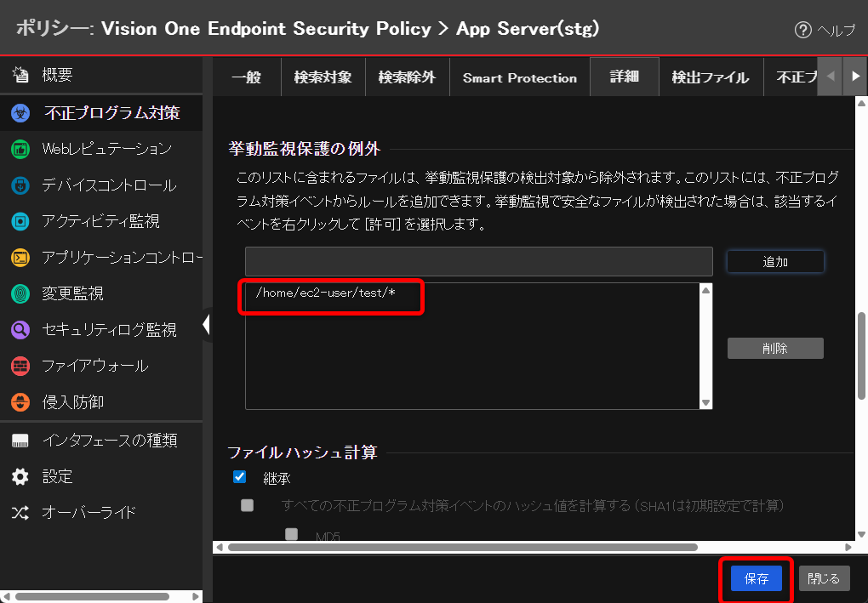Click the sidebar horizontal scrollbar thumb
Viewport: 868px width, 603px height.
92,596
